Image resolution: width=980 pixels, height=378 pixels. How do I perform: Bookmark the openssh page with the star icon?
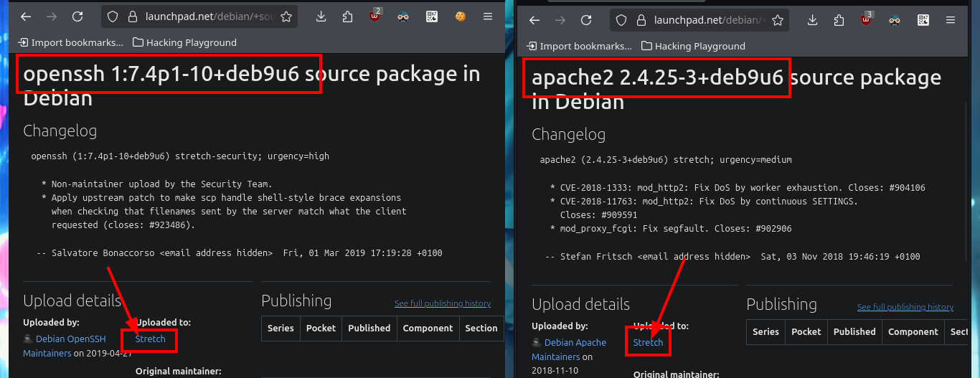coord(286,16)
